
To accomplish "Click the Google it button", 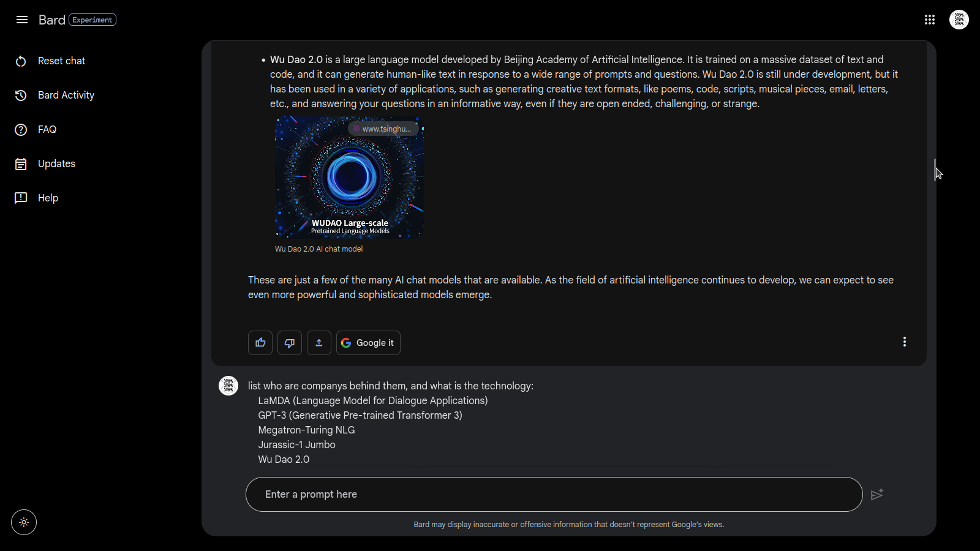I will [x=368, y=343].
